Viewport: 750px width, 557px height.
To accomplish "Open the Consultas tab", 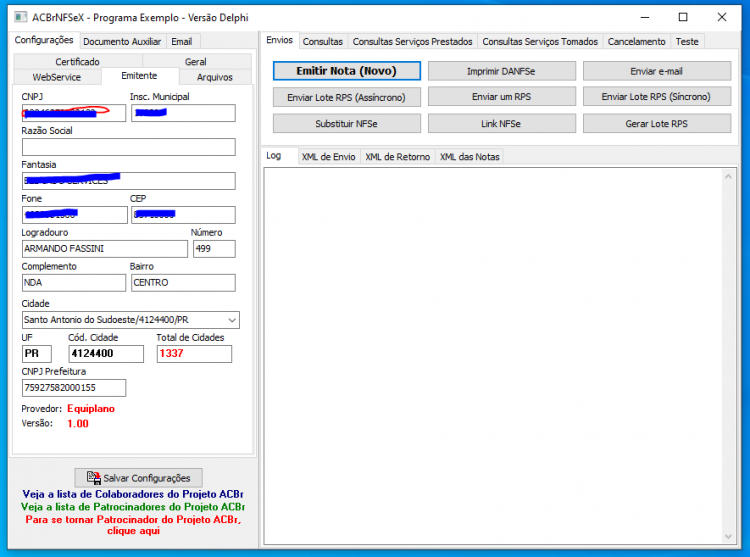I will (323, 42).
